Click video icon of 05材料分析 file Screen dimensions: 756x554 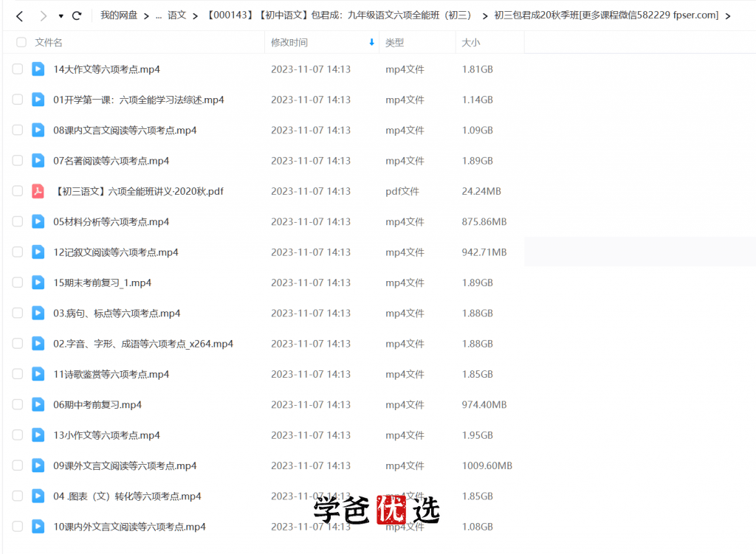[38, 221]
